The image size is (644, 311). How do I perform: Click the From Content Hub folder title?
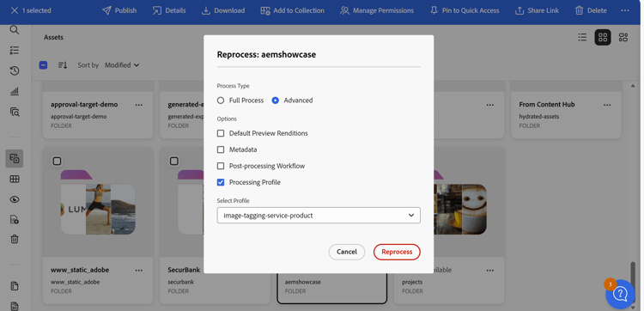click(547, 104)
